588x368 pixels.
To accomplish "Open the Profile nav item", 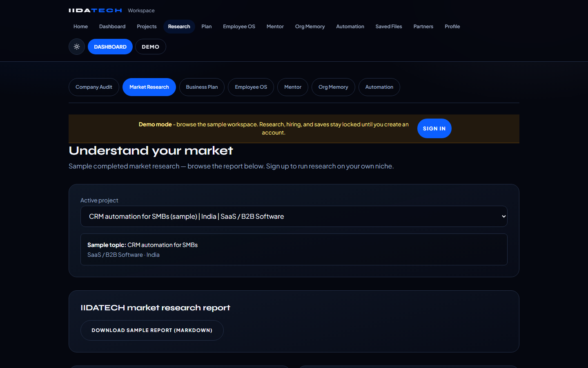I will (452, 27).
